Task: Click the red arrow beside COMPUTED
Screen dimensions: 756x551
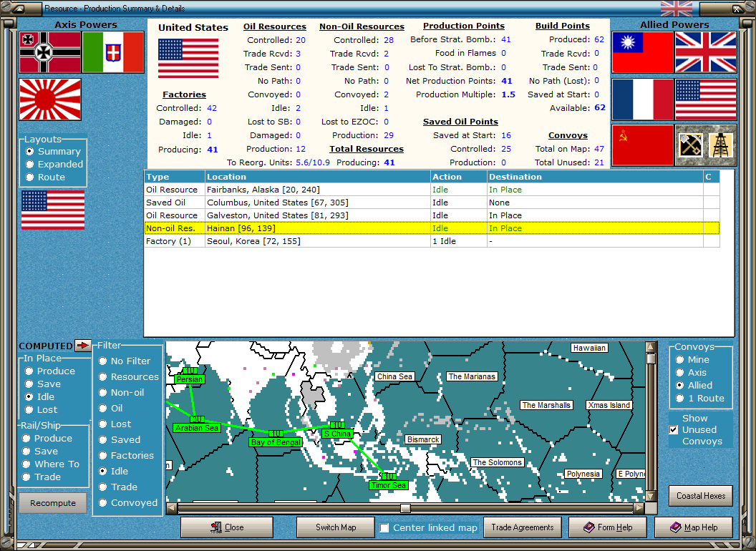Action: point(83,346)
